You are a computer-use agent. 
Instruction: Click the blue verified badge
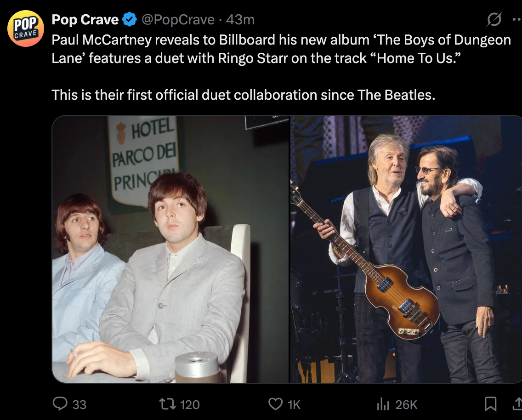[130, 20]
